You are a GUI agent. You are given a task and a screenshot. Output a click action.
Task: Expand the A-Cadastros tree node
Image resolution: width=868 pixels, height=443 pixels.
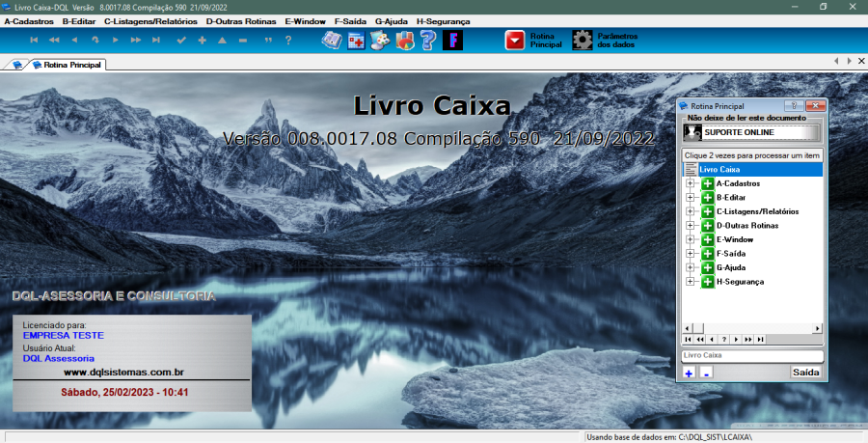click(691, 183)
